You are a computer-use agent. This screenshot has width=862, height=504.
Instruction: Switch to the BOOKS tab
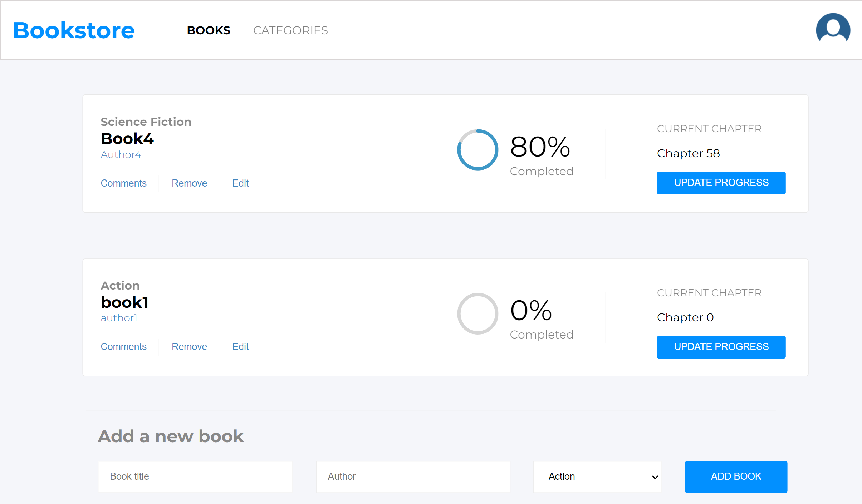(209, 30)
